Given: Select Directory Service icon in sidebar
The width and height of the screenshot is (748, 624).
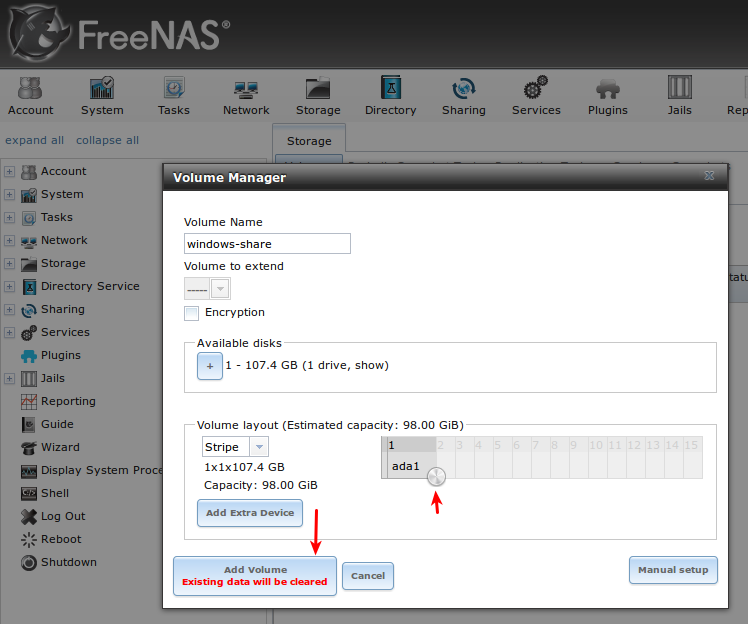Looking at the screenshot, I should pos(29,287).
